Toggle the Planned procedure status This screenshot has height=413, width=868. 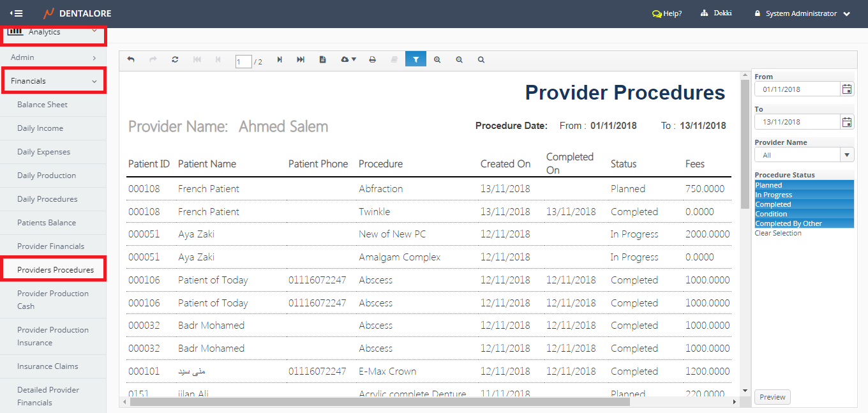pyautogui.click(x=804, y=185)
